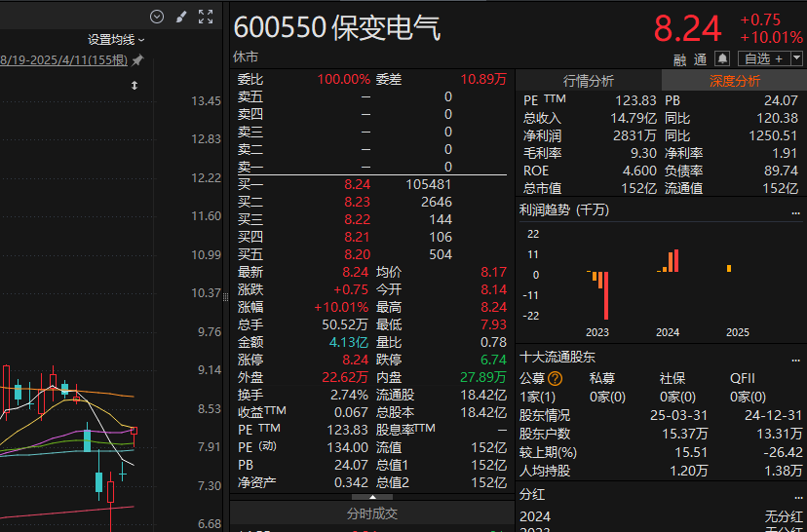Select the 买五 row price 8.20
This screenshot has width=807, height=532.
click(x=357, y=254)
